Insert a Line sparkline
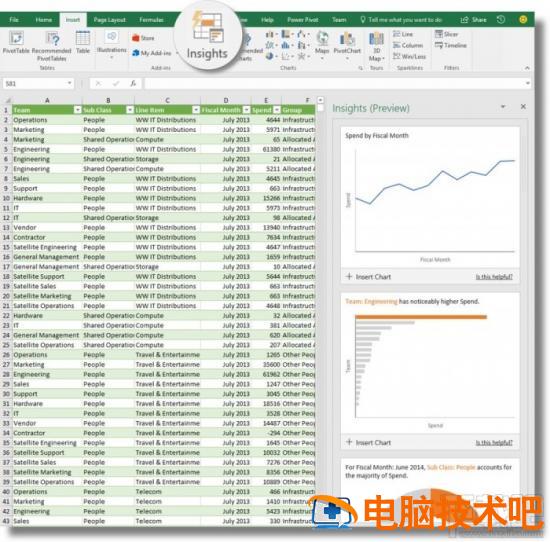550x542 pixels. pos(403,34)
